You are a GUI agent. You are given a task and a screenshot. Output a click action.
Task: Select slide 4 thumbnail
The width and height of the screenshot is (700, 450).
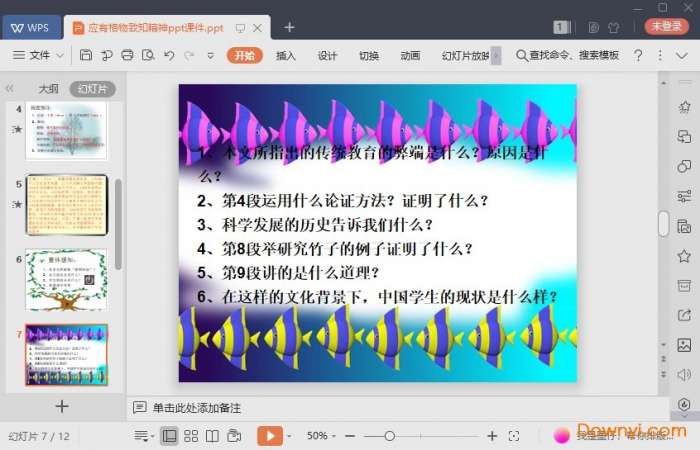click(66, 130)
